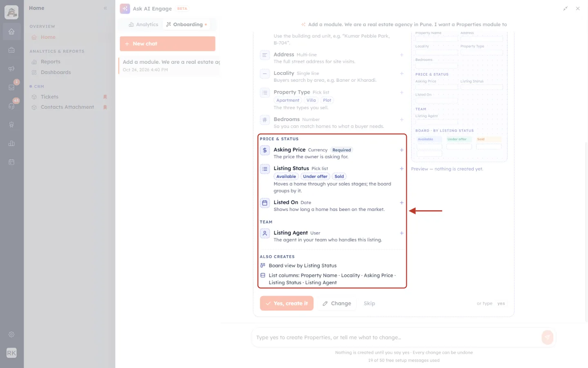Click the green Under offer column in preview board

pos(459,139)
